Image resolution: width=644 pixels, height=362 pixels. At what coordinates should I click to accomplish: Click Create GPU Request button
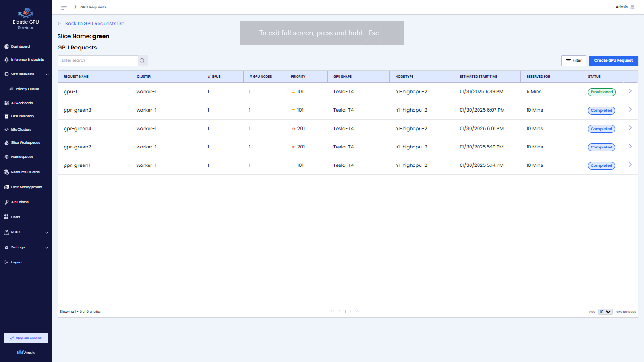[613, 61]
